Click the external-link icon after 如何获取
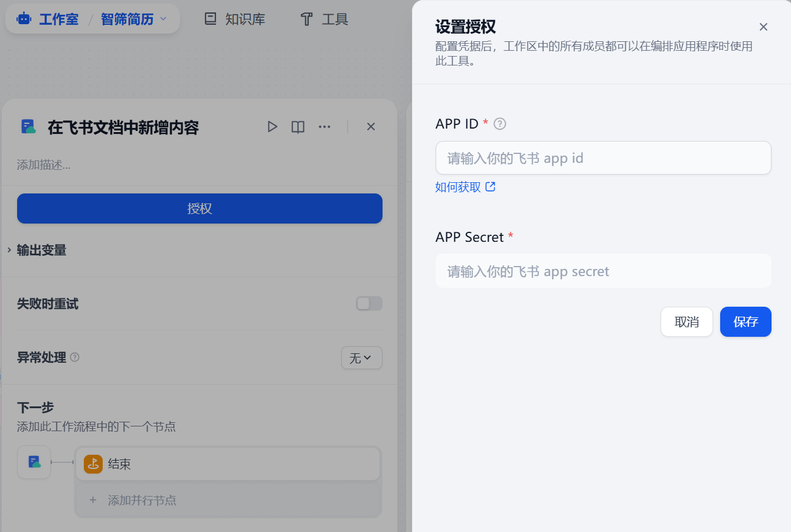Screen dimensions: 791x532 490,186
